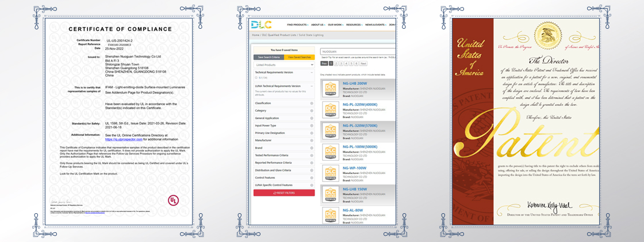
Task: Open the Our Work menu
Action: [336, 25]
